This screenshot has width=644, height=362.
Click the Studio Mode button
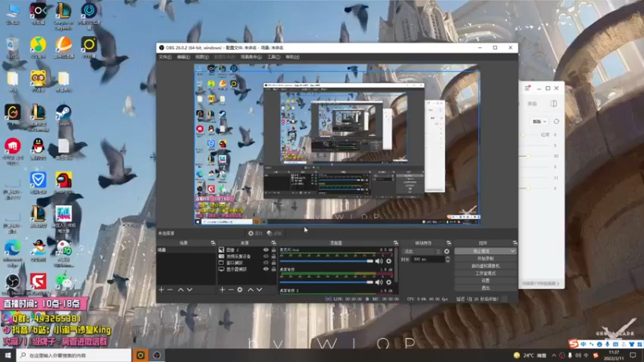485,274
